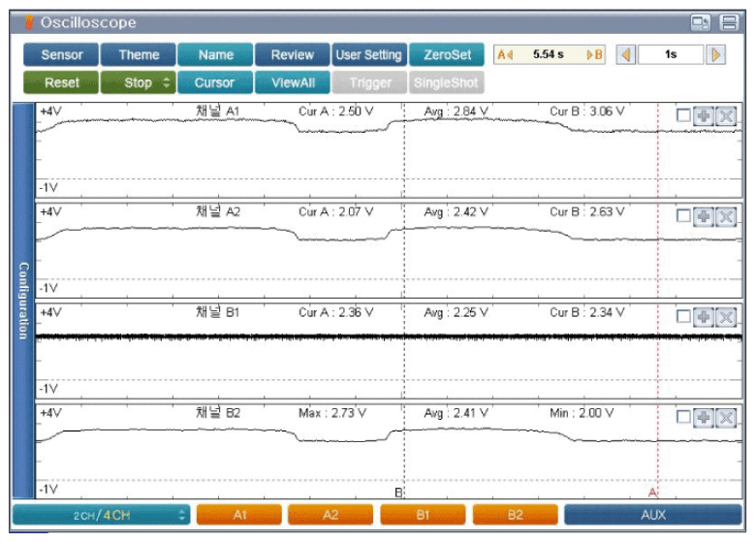756x542 pixels.
Task: Tick the checkbox on channel A1
Action: (x=684, y=115)
